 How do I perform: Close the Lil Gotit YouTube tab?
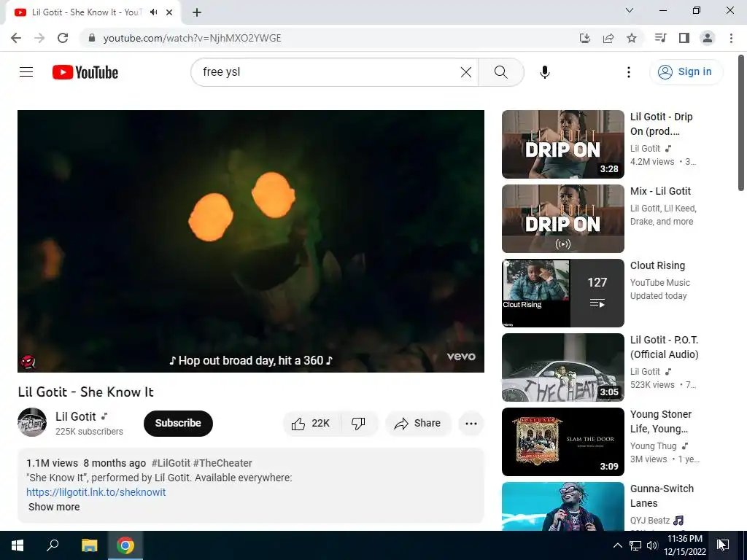(169, 12)
